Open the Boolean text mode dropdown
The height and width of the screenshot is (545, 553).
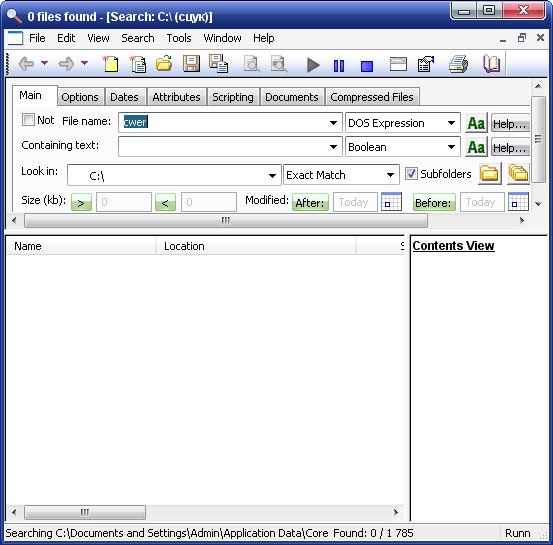pos(451,147)
